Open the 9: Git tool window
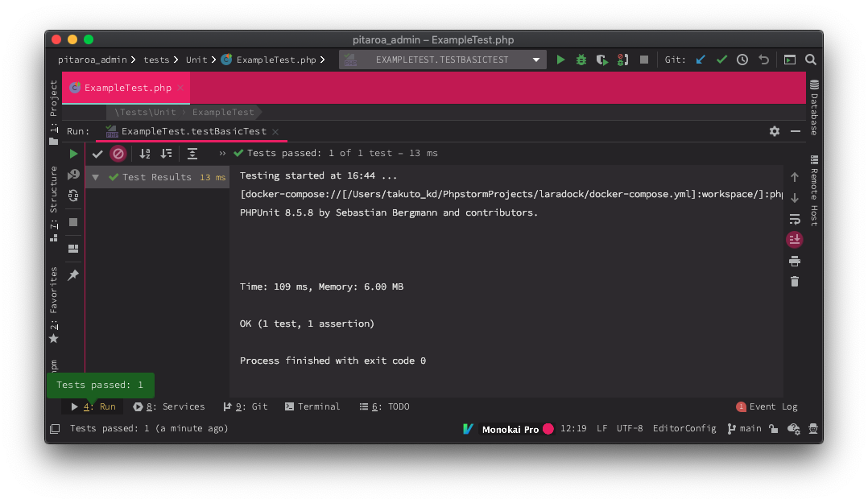The height and width of the screenshot is (503, 868). (246, 406)
